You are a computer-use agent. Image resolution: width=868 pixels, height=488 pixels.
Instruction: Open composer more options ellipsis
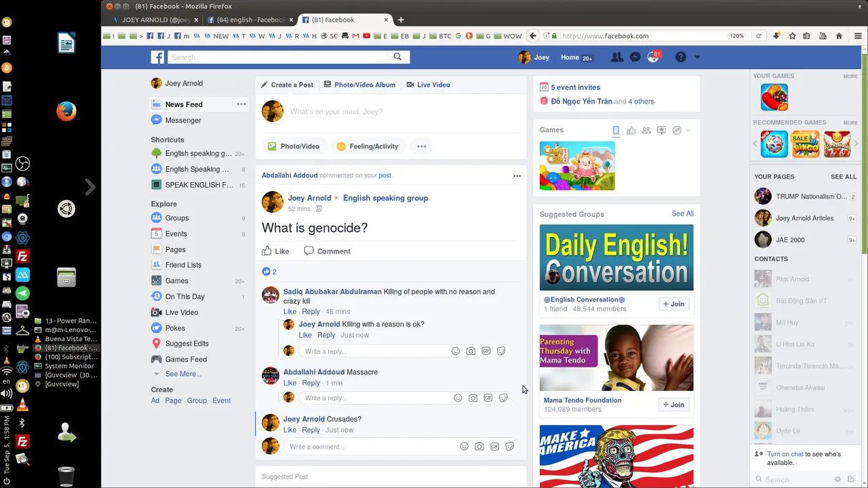(x=421, y=146)
